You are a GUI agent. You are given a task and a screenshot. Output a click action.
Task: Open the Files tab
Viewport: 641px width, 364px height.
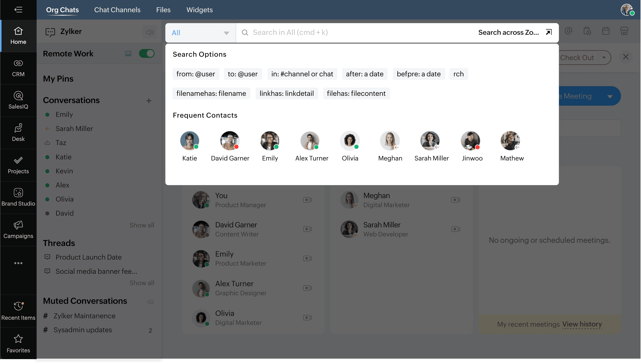point(163,10)
